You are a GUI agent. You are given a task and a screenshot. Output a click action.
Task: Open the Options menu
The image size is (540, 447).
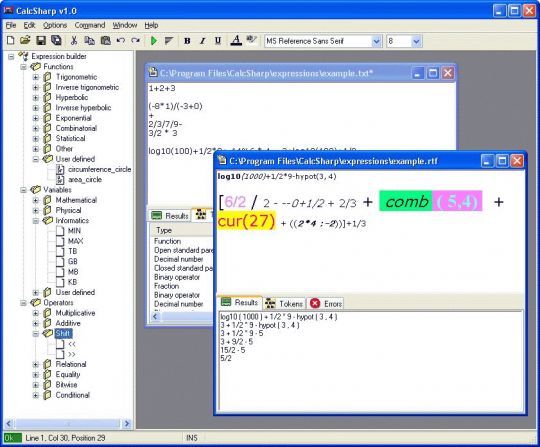[55, 25]
